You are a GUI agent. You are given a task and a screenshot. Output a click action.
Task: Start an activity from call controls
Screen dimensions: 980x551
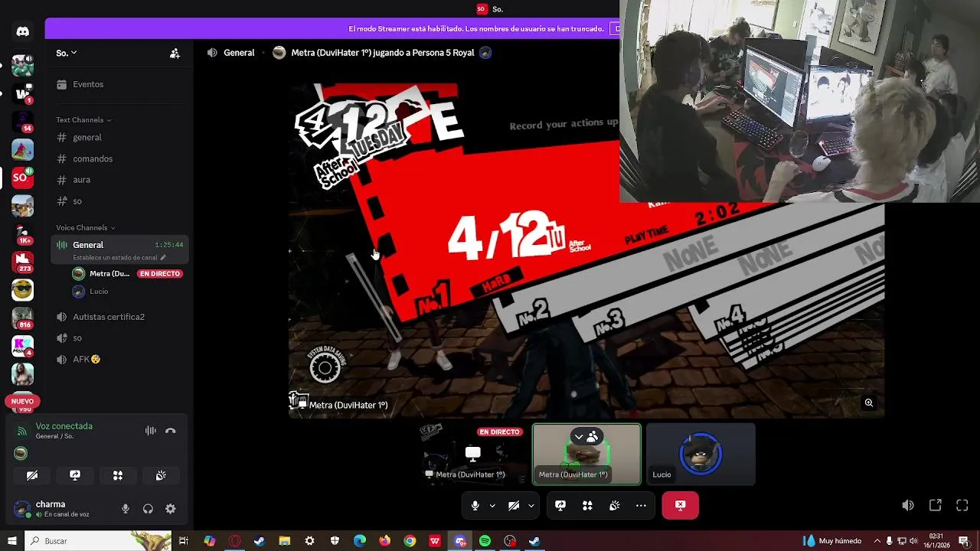[587, 506]
